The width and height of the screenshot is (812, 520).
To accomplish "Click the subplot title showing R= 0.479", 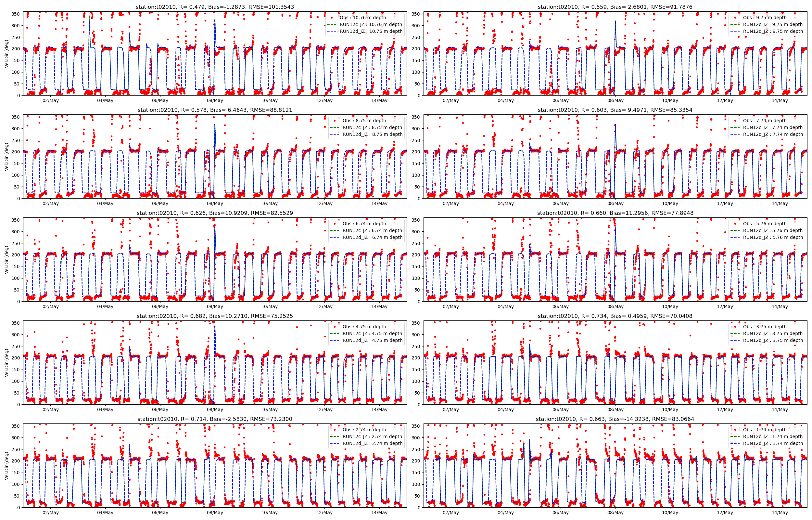I will click(215, 7).
